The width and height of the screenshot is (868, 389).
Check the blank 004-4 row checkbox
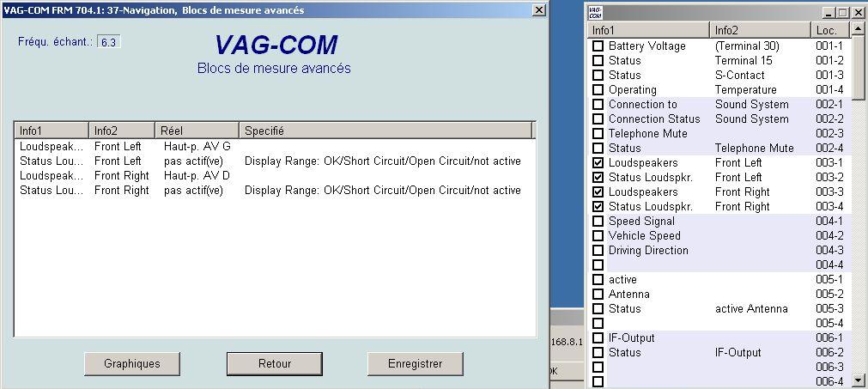click(598, 264)
